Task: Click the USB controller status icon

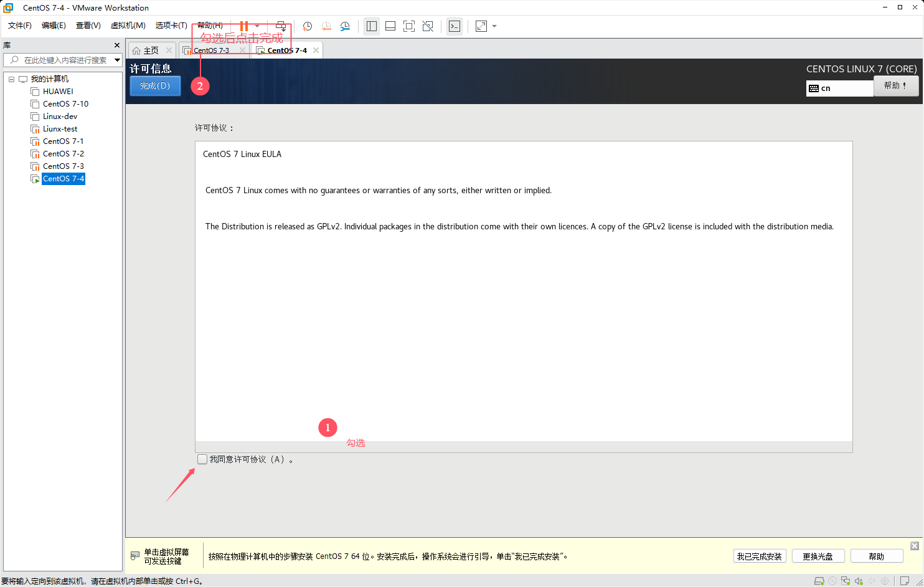Action: pos(872,581)
